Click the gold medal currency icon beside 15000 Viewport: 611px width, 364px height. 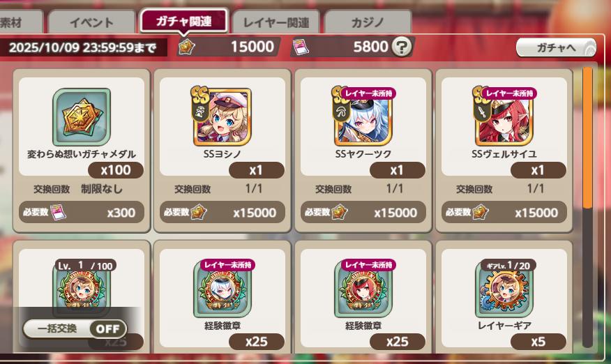click(187, 47)
